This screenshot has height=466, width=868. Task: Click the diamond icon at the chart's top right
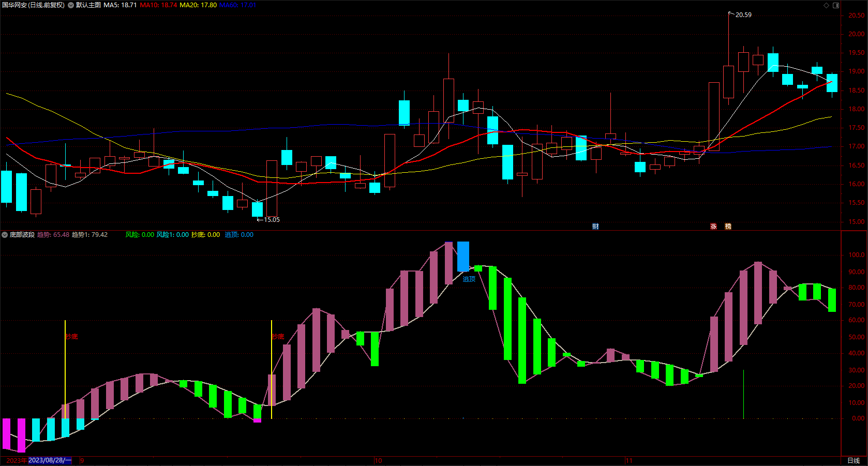click(x=827, y=5)
